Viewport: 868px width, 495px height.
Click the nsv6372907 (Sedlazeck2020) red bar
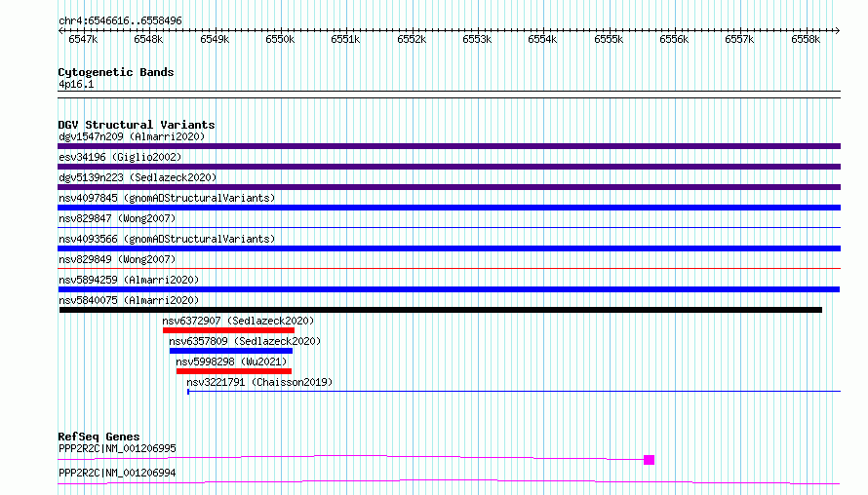click(x=228, y=330)
